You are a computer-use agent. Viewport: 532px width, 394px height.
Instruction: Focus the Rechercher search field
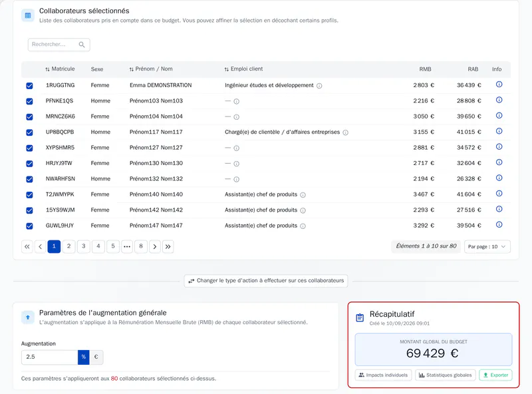point(59,45)
